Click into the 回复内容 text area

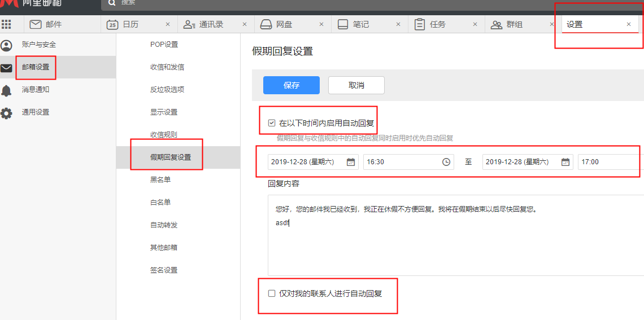[452, 248]
